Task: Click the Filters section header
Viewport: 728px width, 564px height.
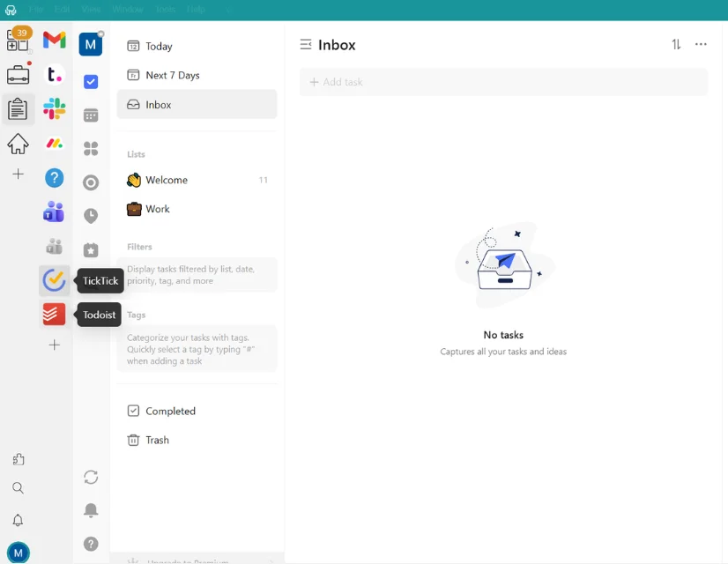Action: (x=139, y=247)
